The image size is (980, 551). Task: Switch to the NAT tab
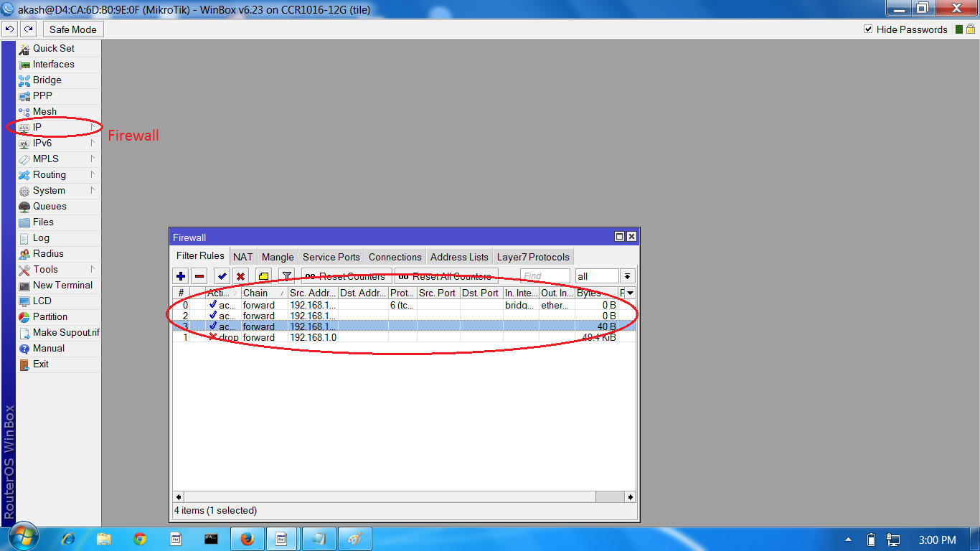tap(243, 257)
